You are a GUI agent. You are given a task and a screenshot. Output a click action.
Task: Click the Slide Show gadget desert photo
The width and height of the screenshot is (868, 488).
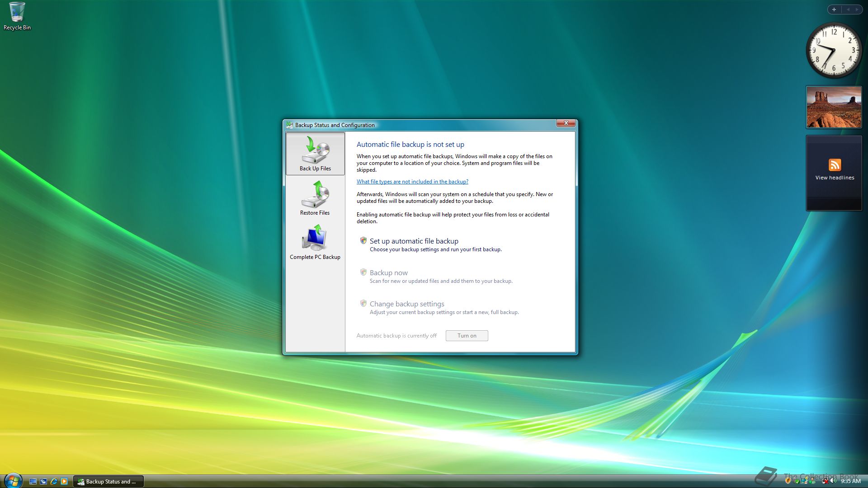[834, 107]
